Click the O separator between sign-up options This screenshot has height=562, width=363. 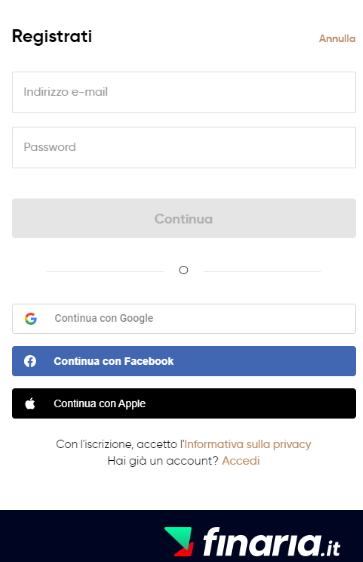(x=183, y=270)
